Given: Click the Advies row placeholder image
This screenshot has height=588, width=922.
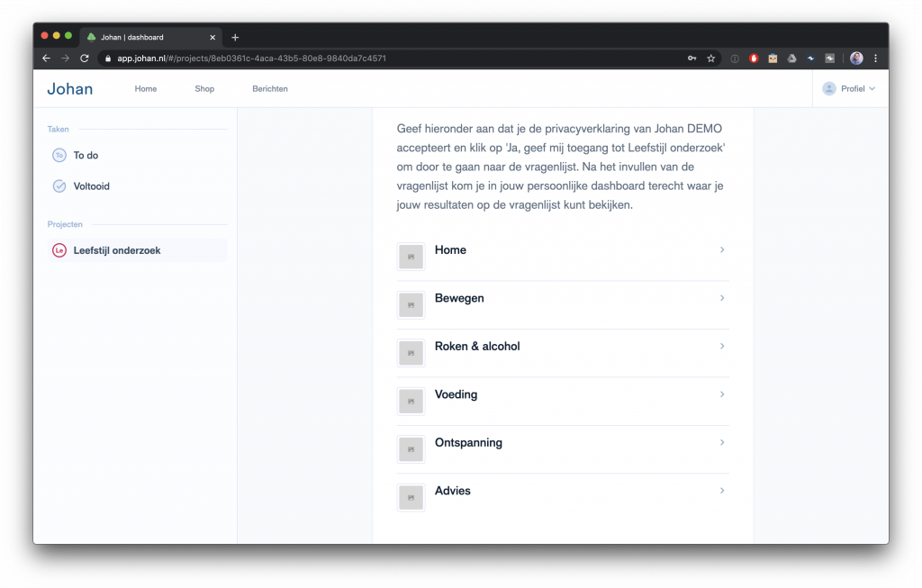Looking at the screenshot, I should (x=411, y=498).
